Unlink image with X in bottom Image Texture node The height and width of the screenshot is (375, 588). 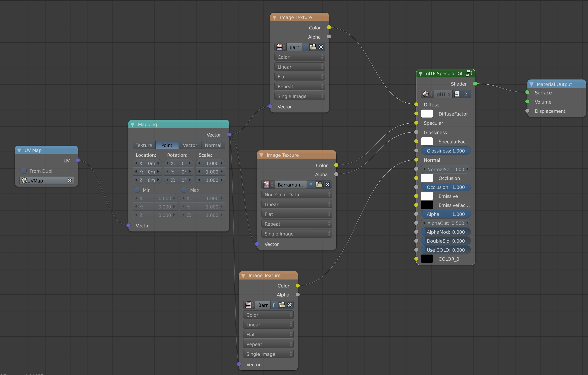(x=290, y=305)
